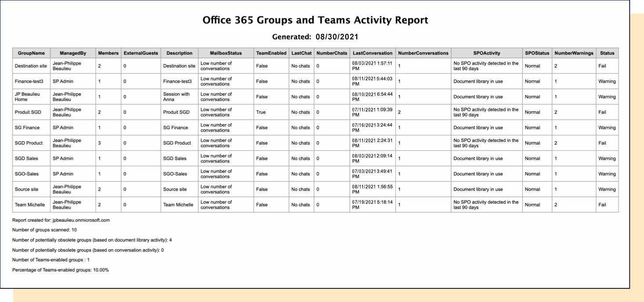Viewport: 644px width, 302px height.
Task: Click the 'Source site' group name cell
Action: point(31,189)
